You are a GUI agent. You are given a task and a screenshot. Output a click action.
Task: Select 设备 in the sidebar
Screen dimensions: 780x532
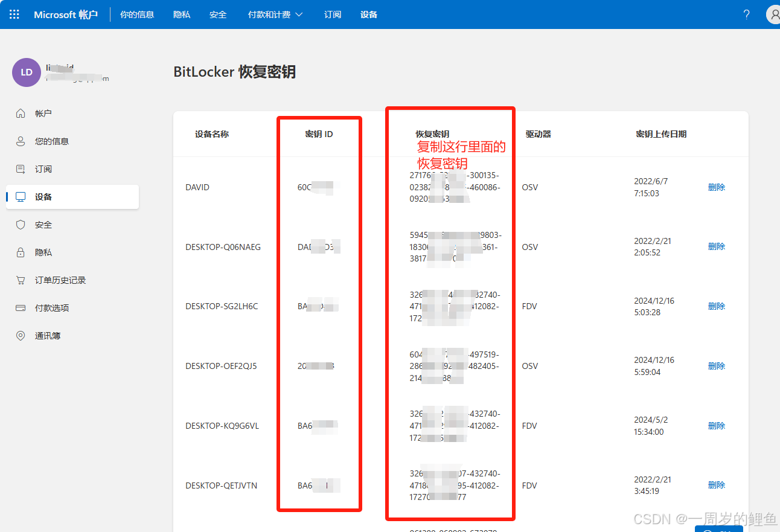[x=72, y=197]
